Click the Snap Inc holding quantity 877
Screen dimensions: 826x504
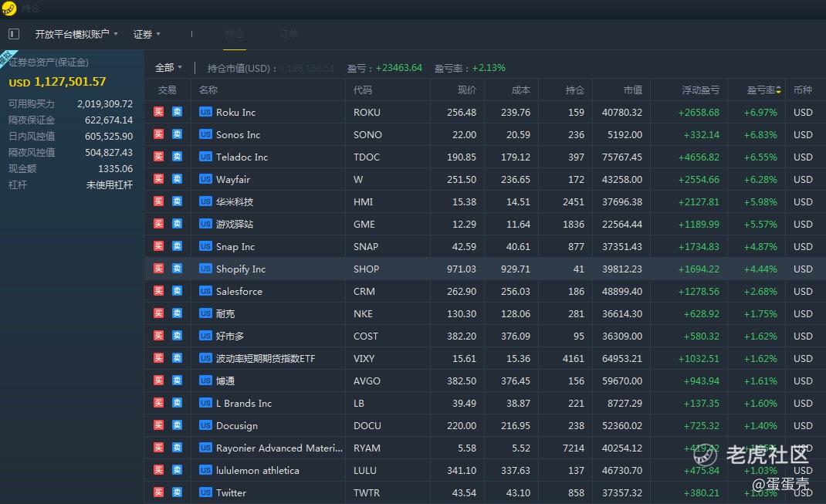[576, 246]
